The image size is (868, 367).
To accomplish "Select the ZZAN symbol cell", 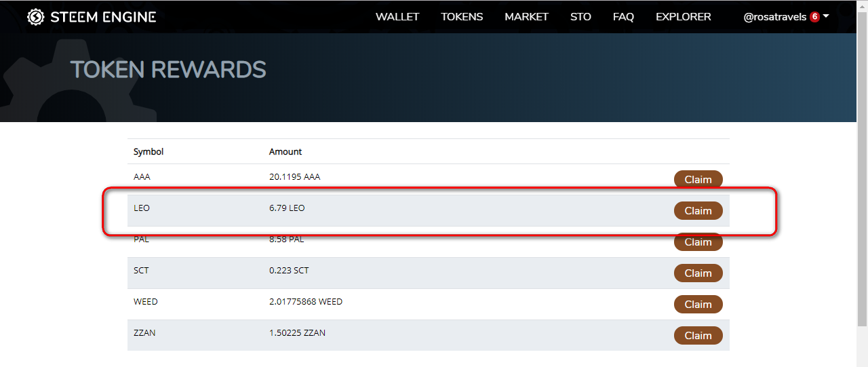I will [144, 332].
